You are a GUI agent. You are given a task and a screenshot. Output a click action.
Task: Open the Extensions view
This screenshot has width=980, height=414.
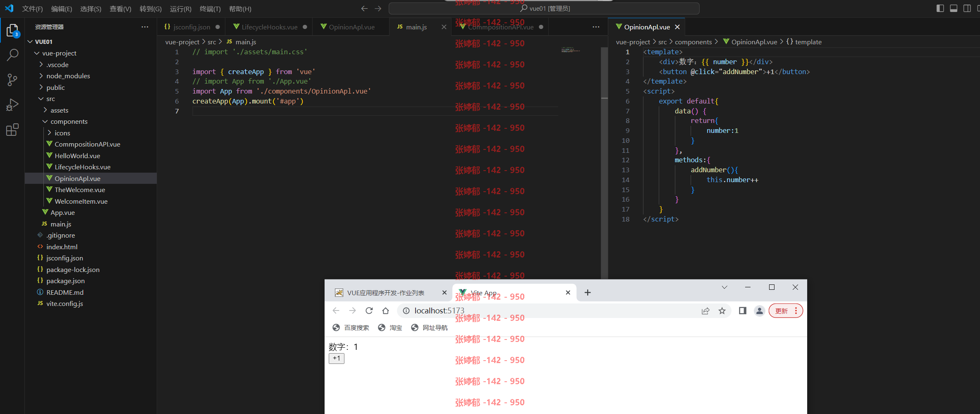click(12, 130)
